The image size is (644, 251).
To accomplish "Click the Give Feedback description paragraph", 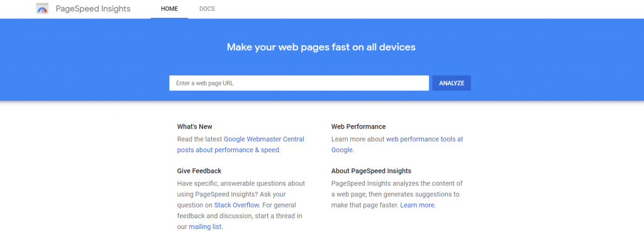I will (241, 205).
